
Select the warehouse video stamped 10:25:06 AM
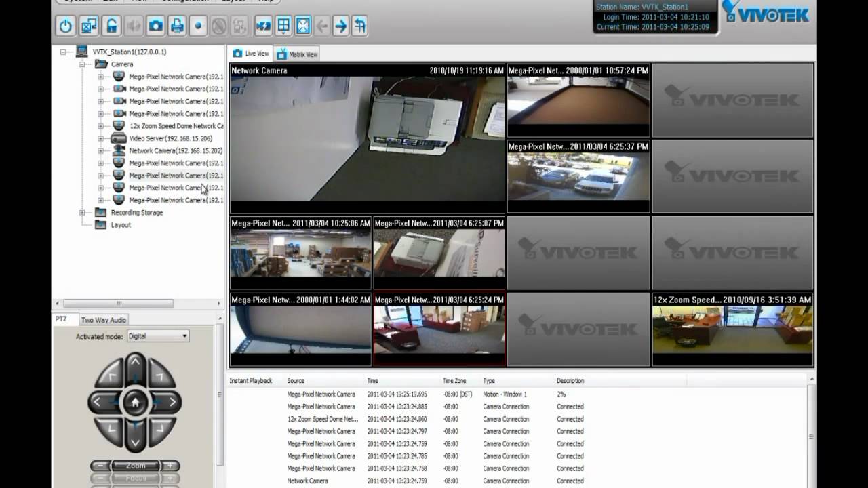click(x=300, y=253)
